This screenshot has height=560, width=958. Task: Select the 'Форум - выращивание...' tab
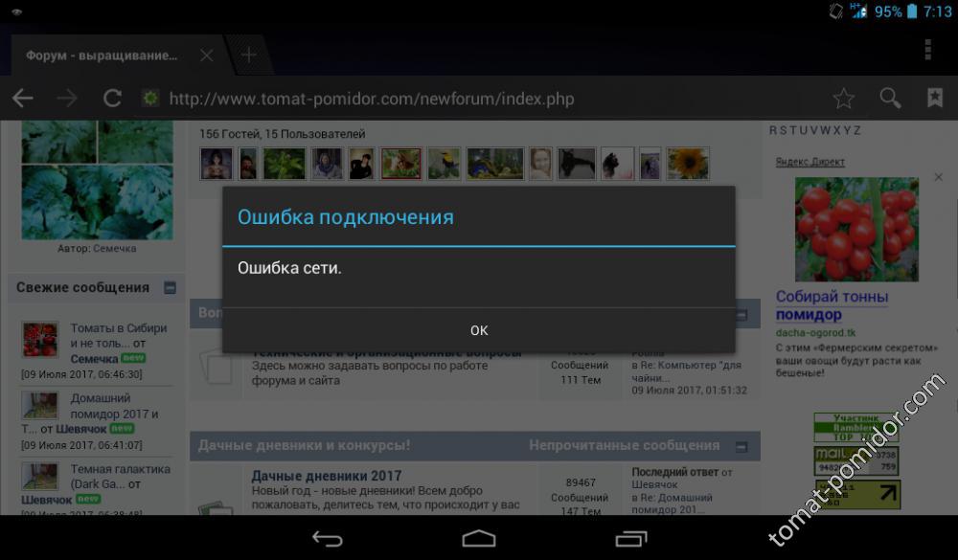(102, 56)
